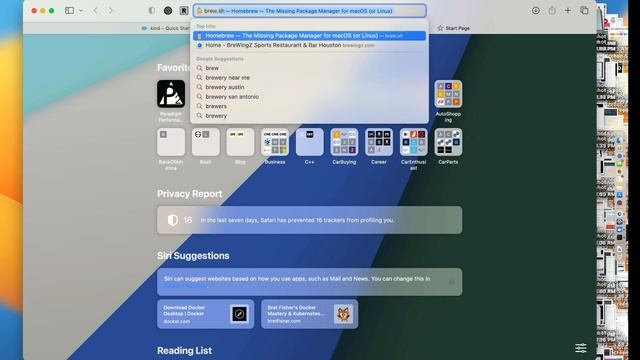Open the Paradigm Performance favorite icon
This screenshot has height=360, width=640.
pos(171,94)
